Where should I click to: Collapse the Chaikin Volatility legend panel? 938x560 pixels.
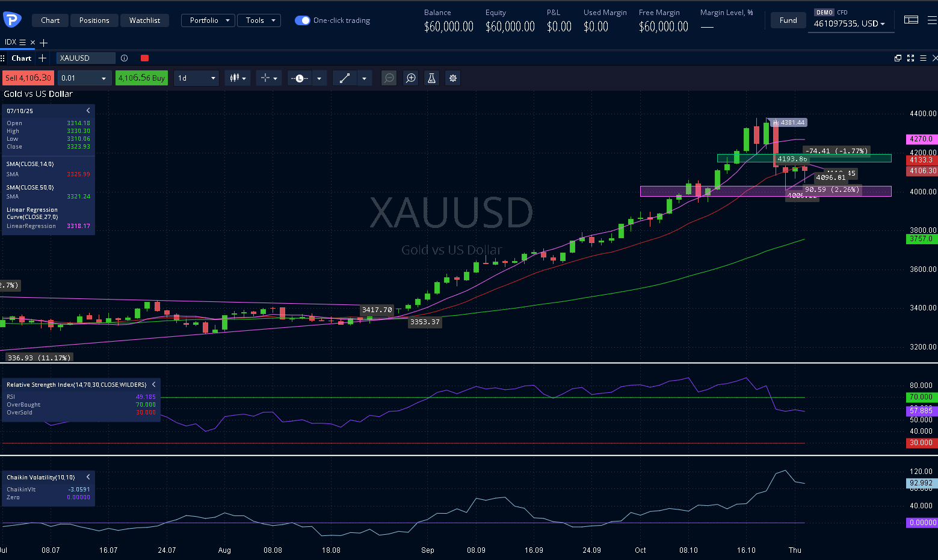pyautogui.click(x=88, y=477)
